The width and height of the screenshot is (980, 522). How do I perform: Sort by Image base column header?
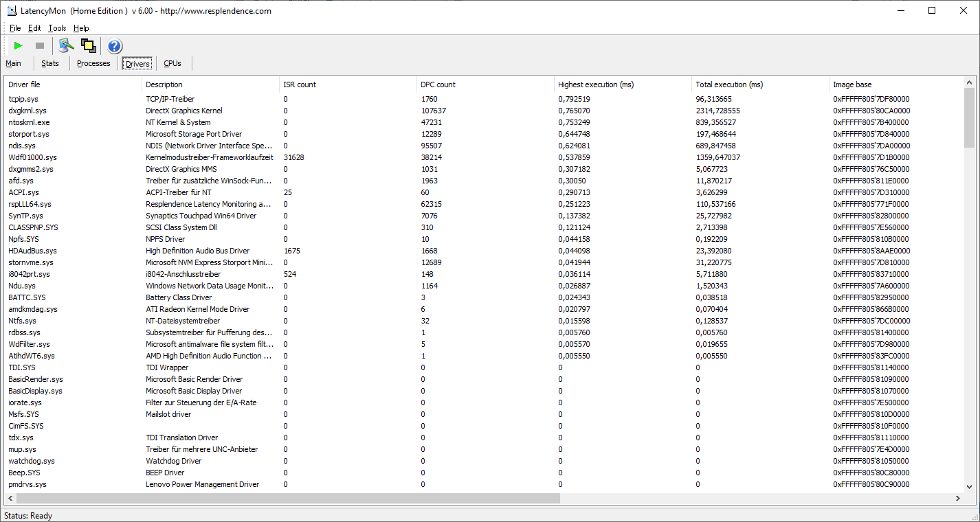tap(896, 84)
